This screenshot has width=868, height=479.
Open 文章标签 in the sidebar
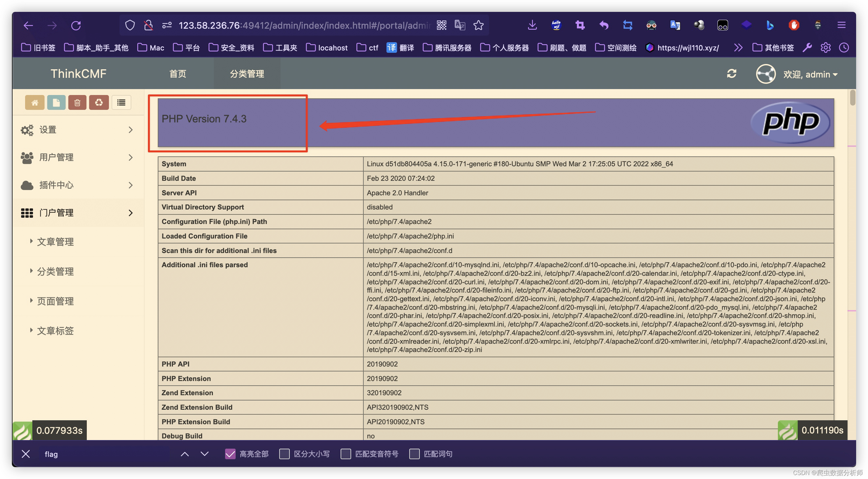point(55,331)
